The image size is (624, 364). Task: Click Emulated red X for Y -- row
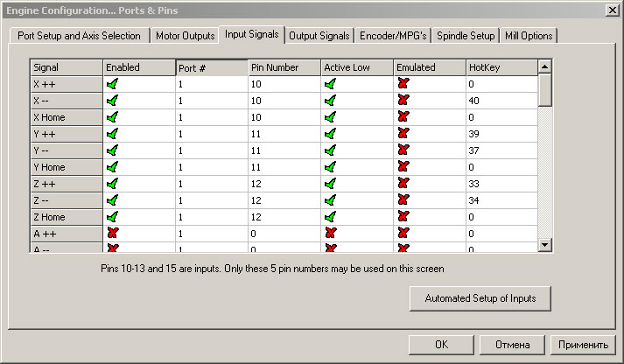pyautogui.click(x=403, y=150)
